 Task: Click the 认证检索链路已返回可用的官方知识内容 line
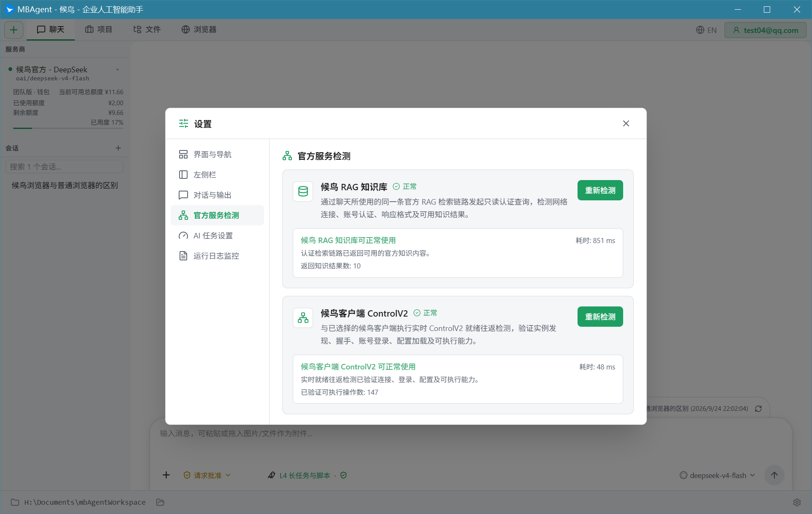365,253
